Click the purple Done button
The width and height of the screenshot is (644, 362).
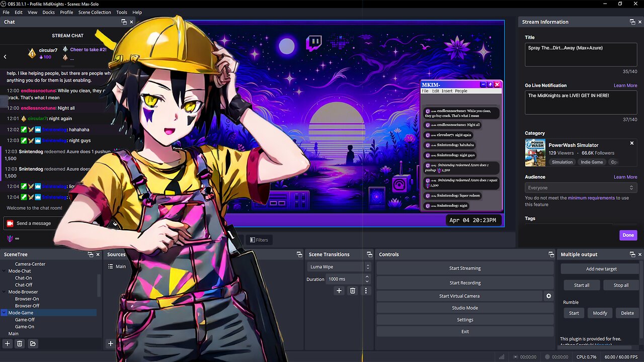tap(628, 235)
